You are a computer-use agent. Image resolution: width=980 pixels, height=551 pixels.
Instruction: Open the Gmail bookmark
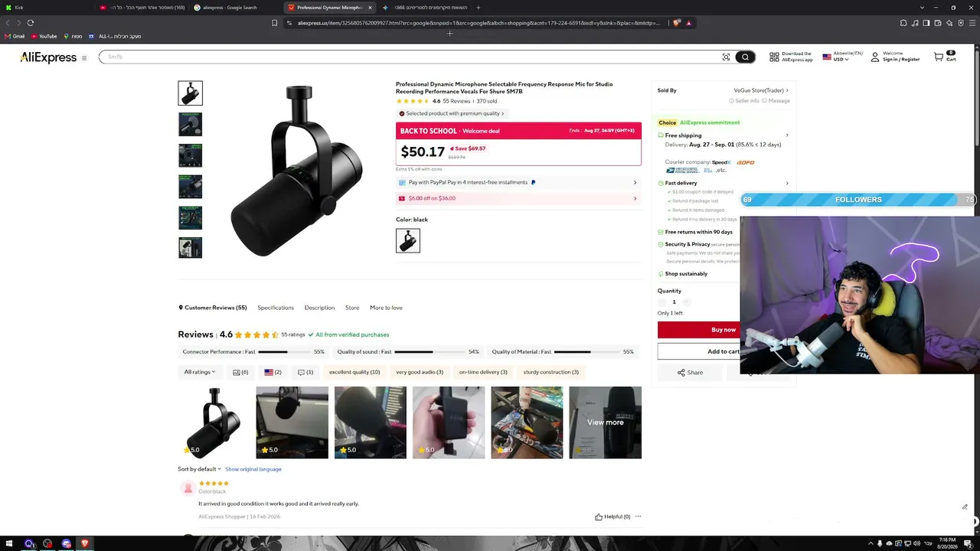point(15,36)
